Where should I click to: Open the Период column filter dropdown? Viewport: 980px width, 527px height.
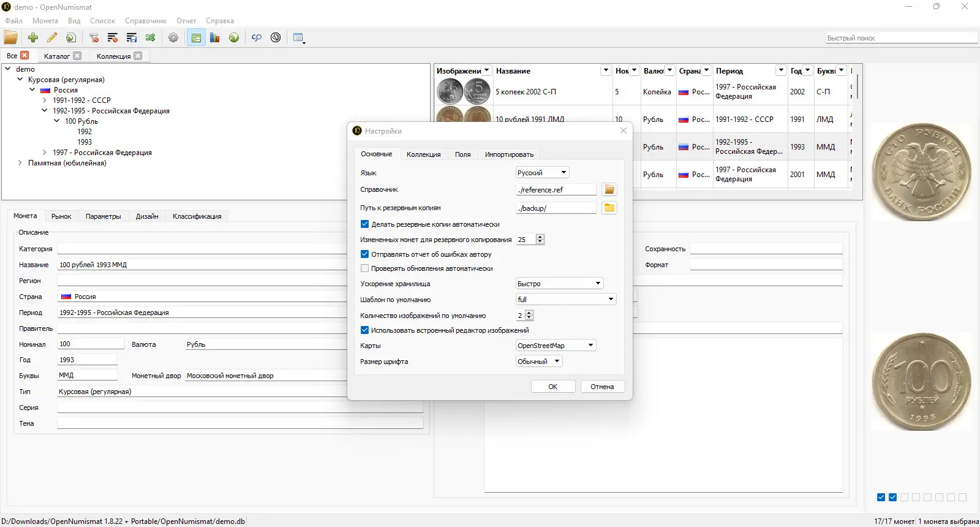(x=781, y=70)
